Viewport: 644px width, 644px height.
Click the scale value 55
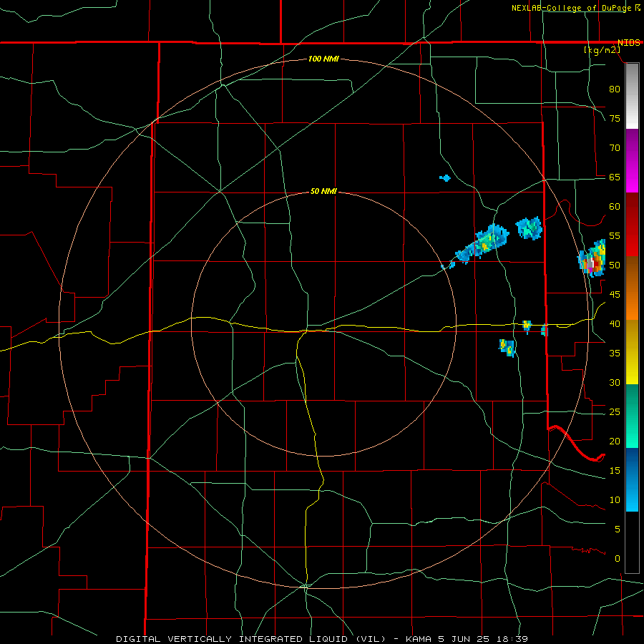[615, 236]
